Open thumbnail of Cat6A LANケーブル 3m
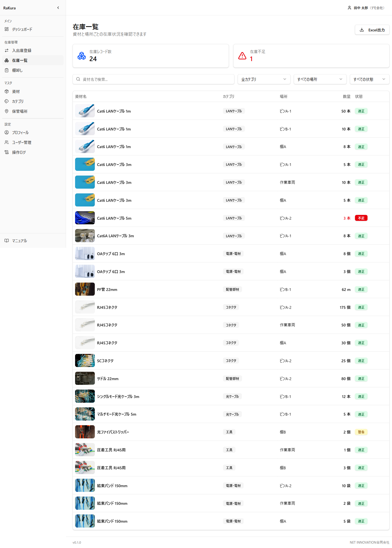Screen dimensions: 392x548 tap(85, 236)
